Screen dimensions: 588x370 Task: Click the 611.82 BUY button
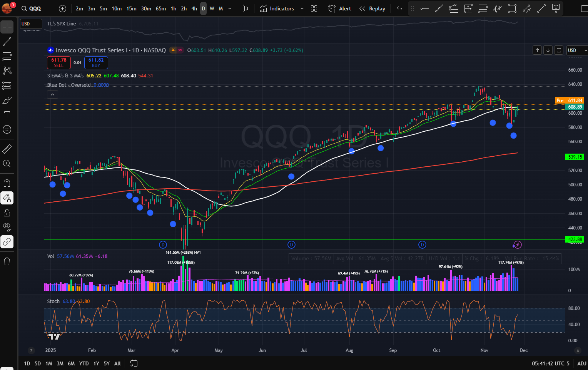96,62
